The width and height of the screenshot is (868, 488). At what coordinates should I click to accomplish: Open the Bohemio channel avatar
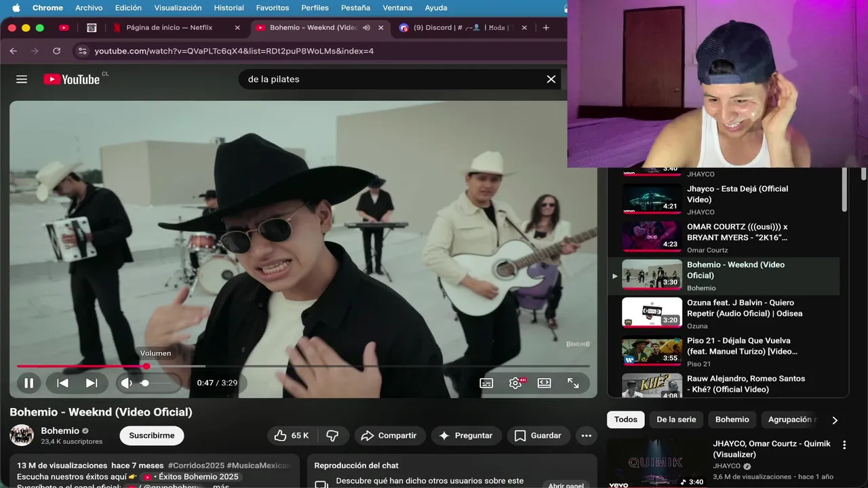click(x=22, y=435)
